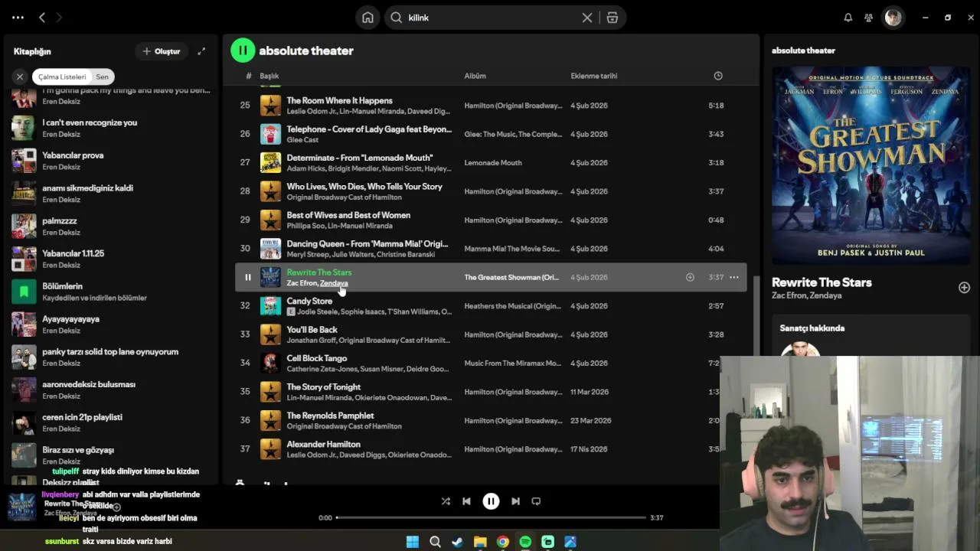Open the Browse icon beside search
Viewport: 980px width, 551px height.
click(x=612, y=18)
